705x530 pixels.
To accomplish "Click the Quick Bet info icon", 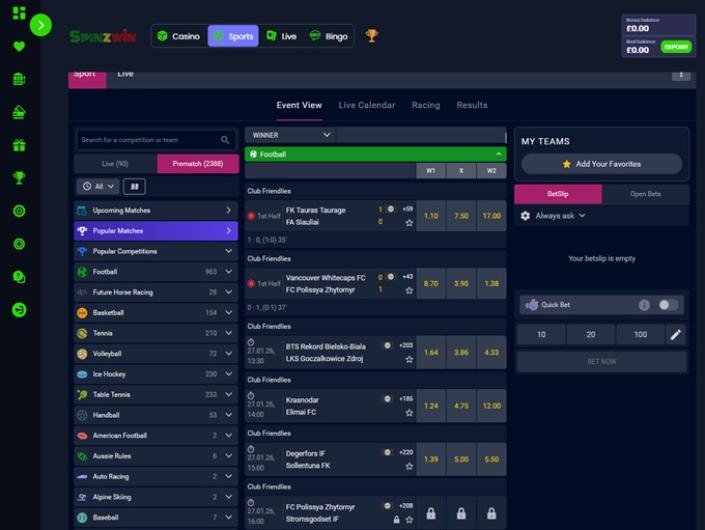I will (644, 305).
